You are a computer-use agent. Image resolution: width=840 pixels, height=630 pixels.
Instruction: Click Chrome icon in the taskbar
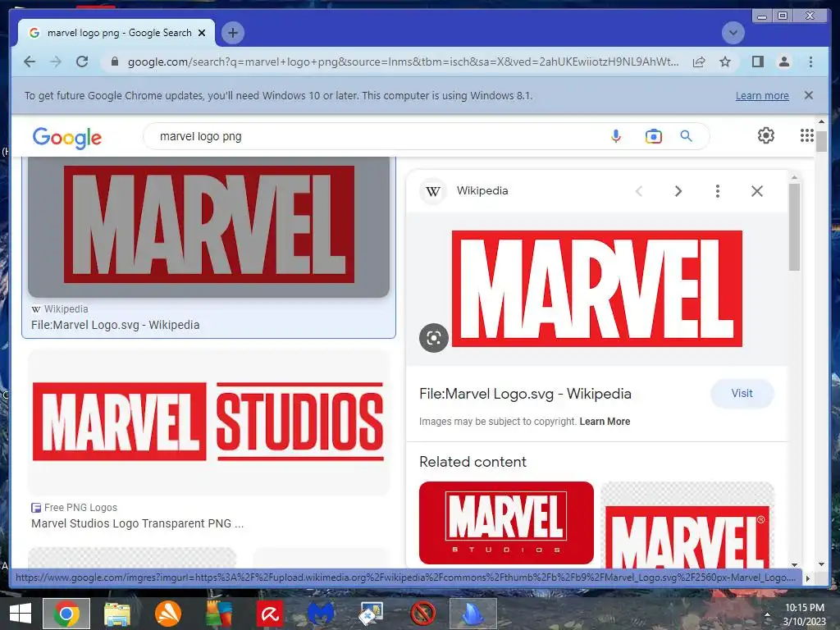(66, 614)
